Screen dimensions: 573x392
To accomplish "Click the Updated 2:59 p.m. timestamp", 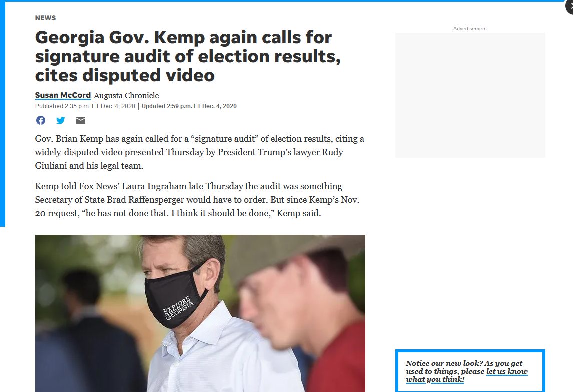I will click(x=189, y=106).
